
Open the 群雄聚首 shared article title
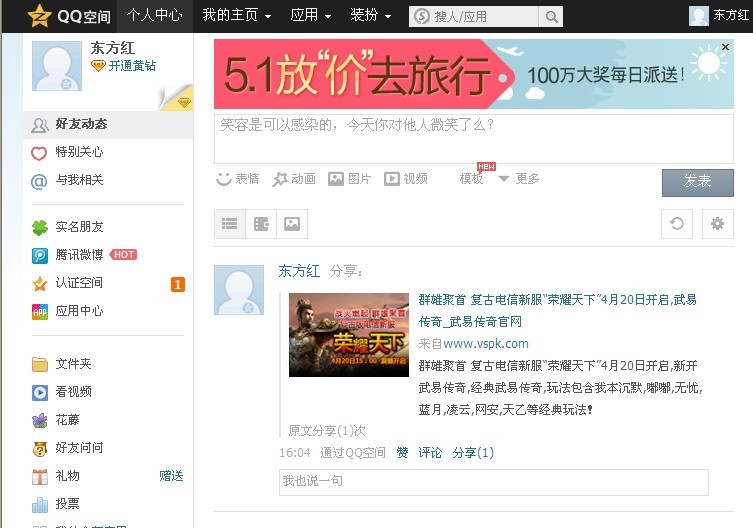558,311
